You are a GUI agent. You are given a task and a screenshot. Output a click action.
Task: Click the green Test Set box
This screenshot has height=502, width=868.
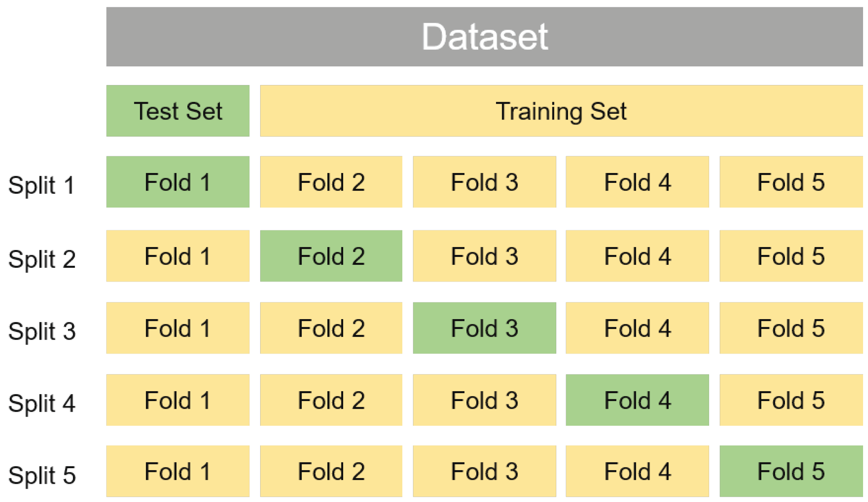pyautogui.click(x=178, y=111)
